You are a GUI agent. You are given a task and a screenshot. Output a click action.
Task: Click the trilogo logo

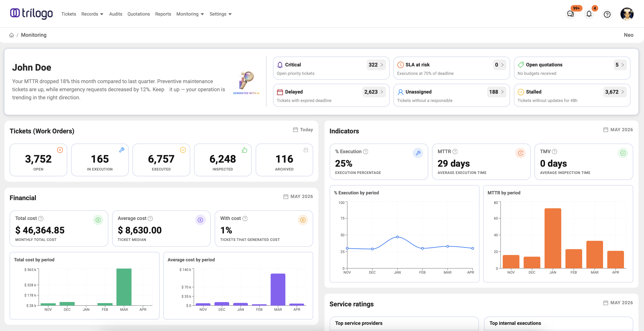31,13
